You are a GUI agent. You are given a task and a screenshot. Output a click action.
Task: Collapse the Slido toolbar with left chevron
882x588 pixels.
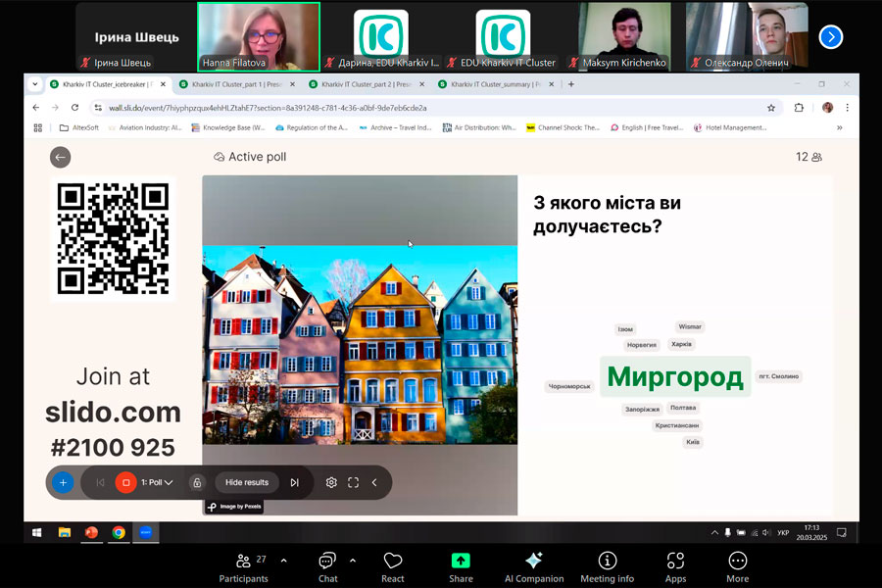click(374, 482)
